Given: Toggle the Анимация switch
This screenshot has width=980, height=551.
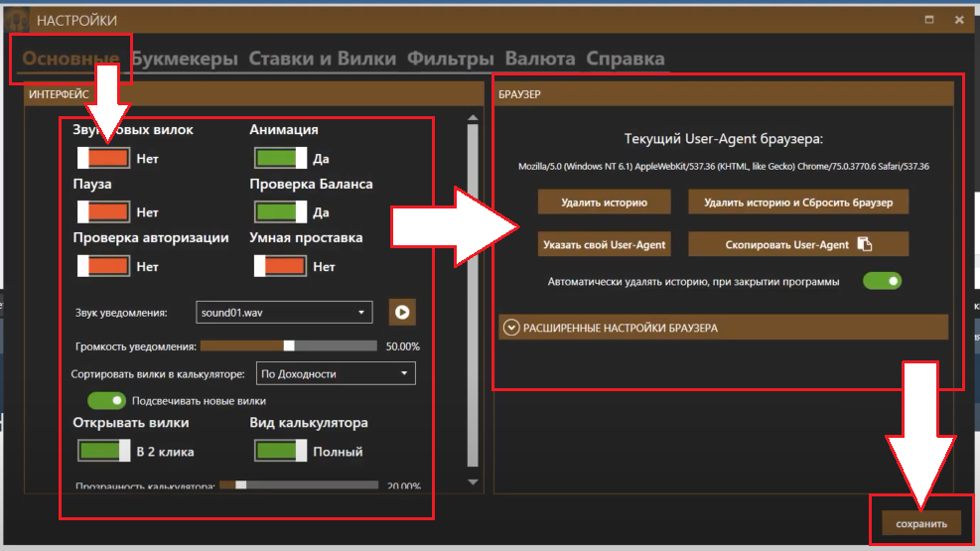Looking at the screenshot, I should point(281,158).
